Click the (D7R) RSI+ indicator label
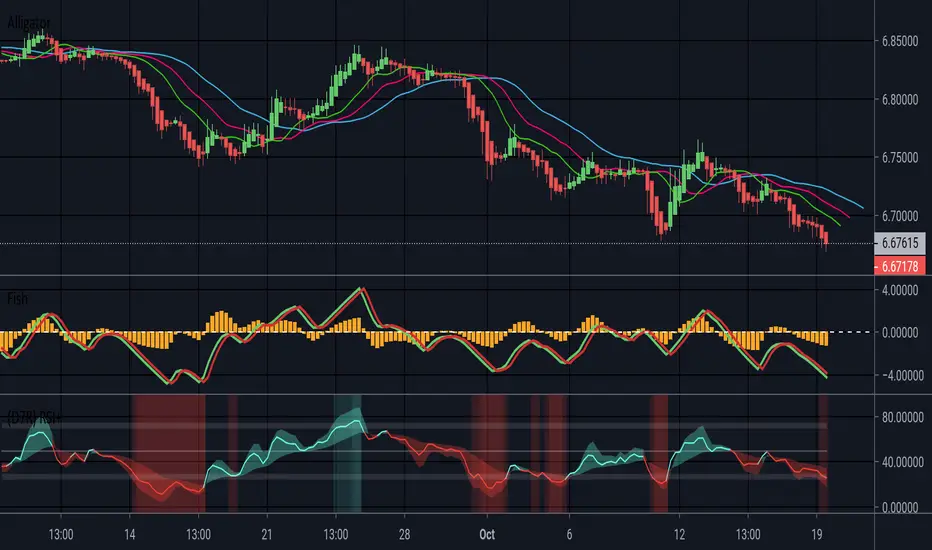This screenshot has height=550, width=932. click(34, 417)
